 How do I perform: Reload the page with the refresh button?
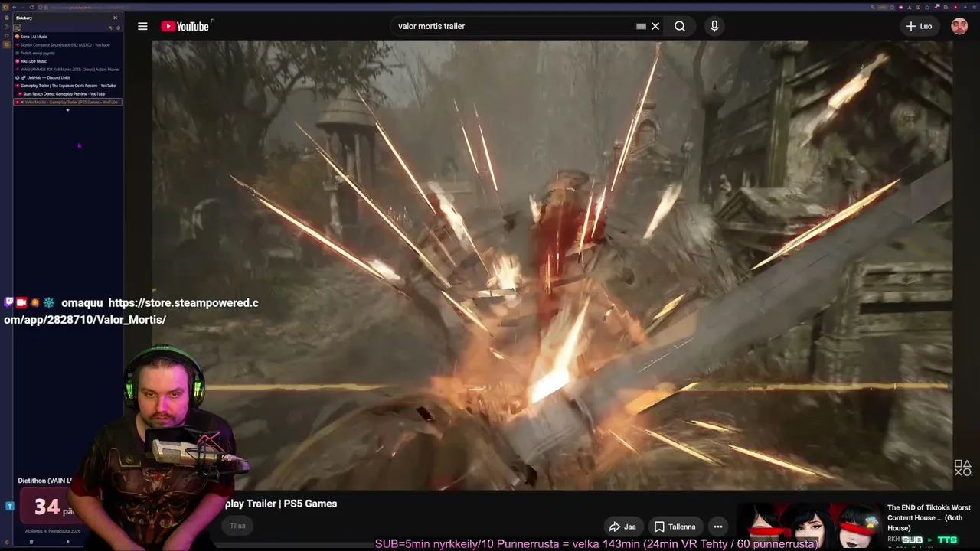(31, 7)
